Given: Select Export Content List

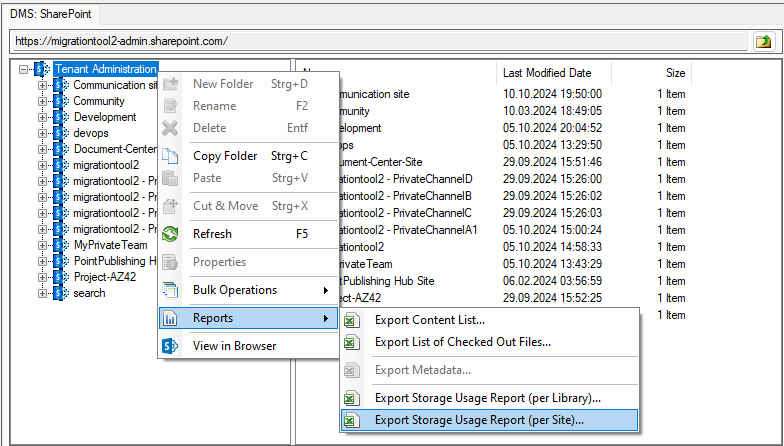Looking at the screenshot, I should pos(489,320).
